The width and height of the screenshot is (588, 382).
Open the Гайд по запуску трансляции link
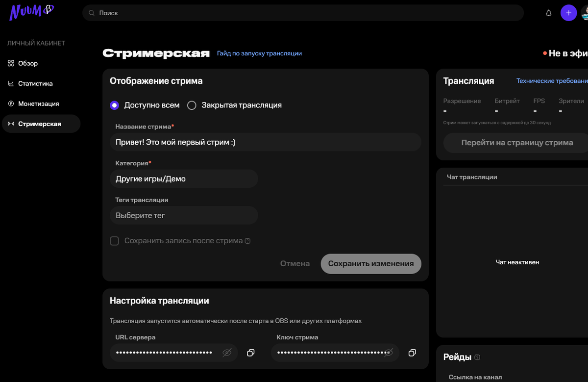coord(259,52)
